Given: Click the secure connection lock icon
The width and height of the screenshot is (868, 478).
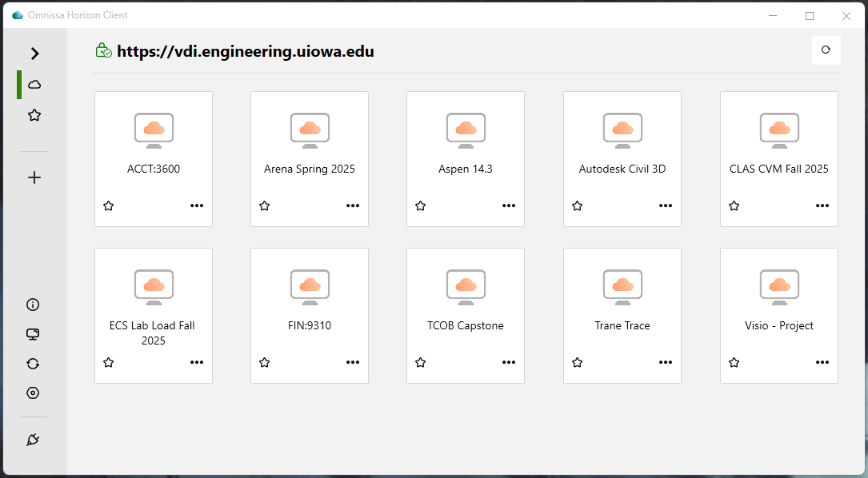Looking at the screenshot, I should (103, 51).
